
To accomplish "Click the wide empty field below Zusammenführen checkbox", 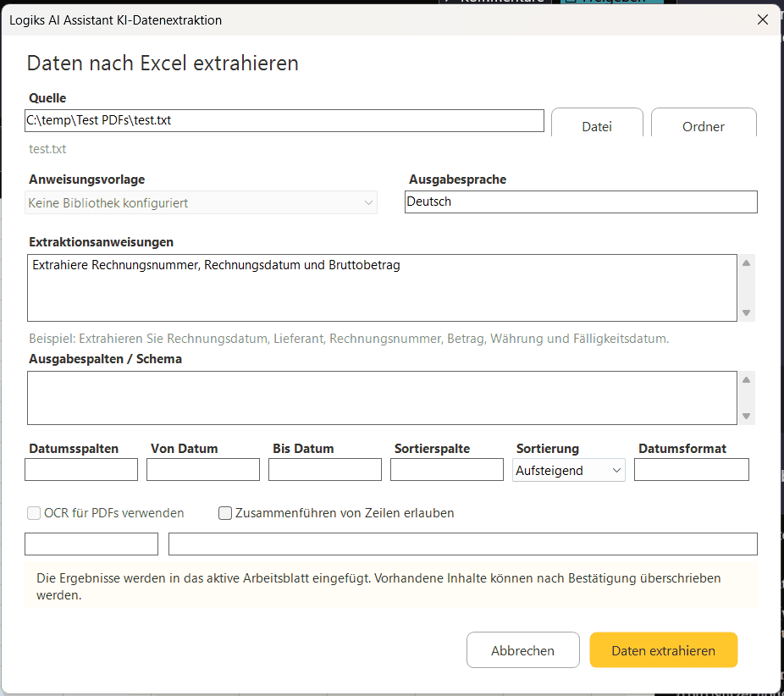I will tap(463, 544).
